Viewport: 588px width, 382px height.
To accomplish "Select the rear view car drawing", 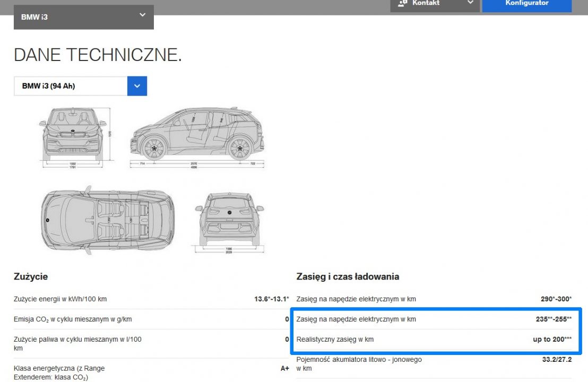I will click(229, 223).
